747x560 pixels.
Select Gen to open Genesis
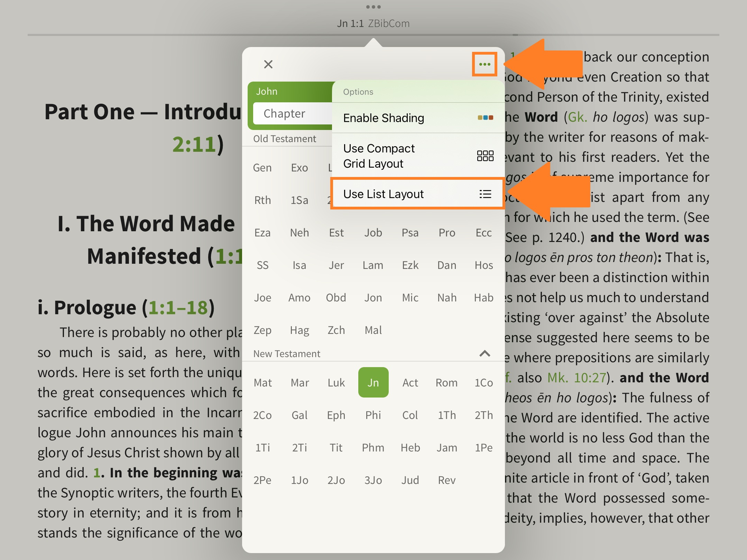(x=262, y=168)
